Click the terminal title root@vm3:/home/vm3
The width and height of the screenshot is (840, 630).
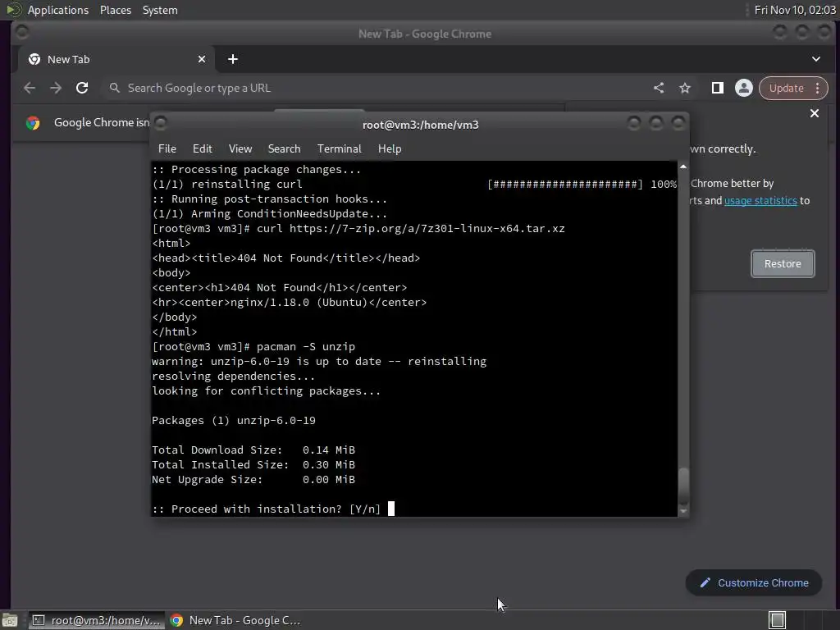pyautogui.click(x=421, y=125)
